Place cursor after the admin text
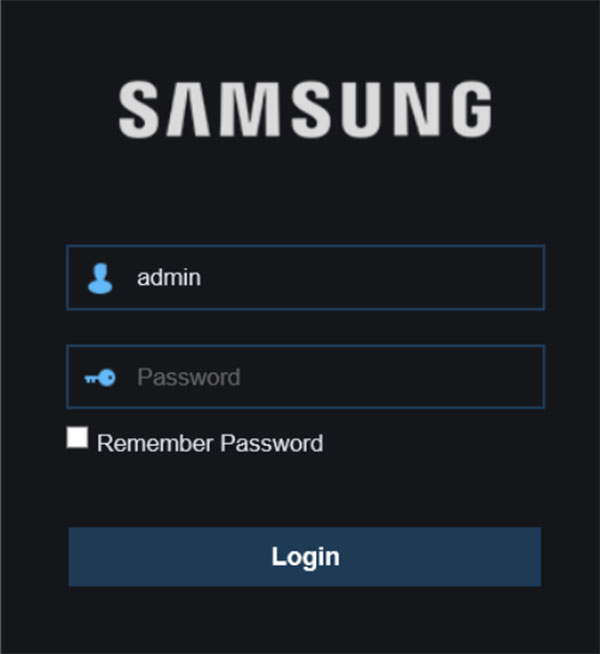This screenshot has height=654, width=600. (202, 278)
